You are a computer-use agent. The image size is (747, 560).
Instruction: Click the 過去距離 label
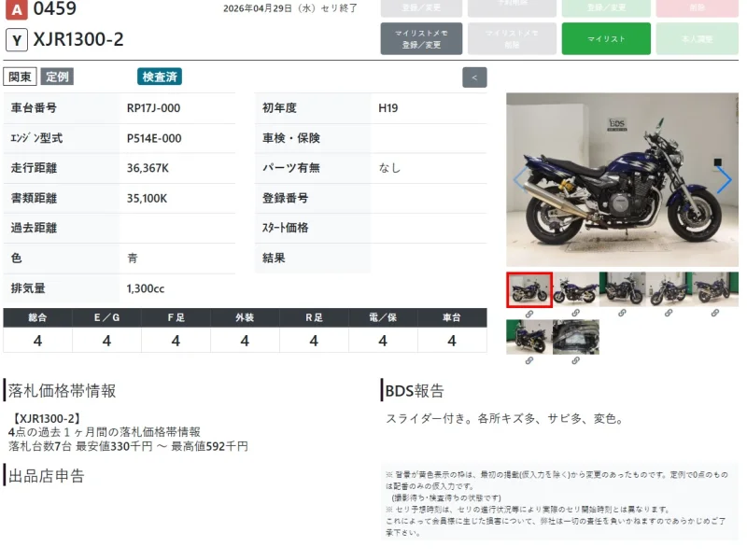coord(34,228)
